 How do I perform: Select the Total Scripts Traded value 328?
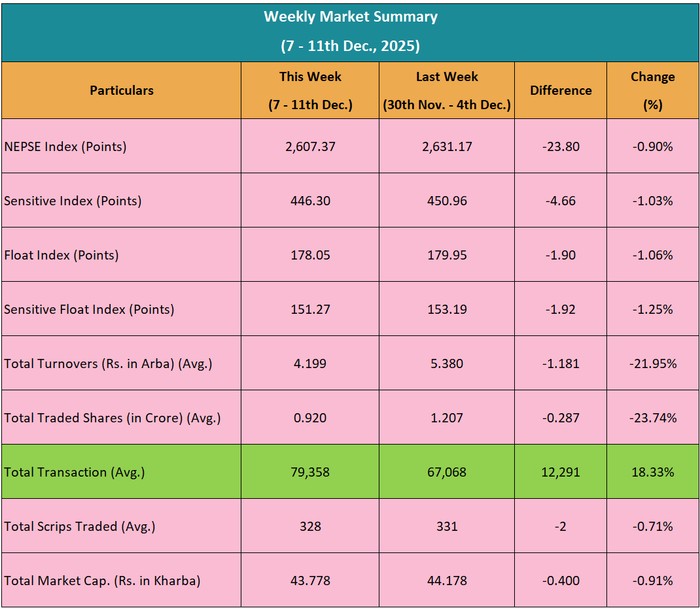(310, 526)
